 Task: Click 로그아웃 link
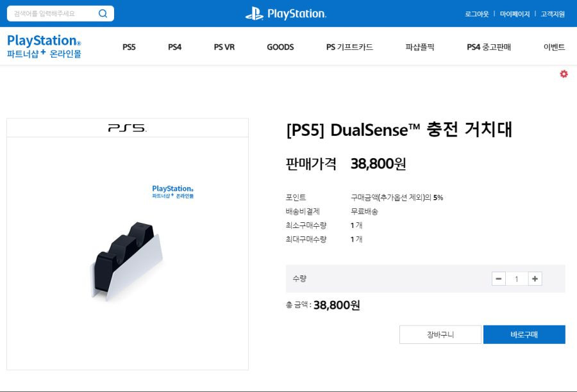pyautogui.click(x=477, y=14)
